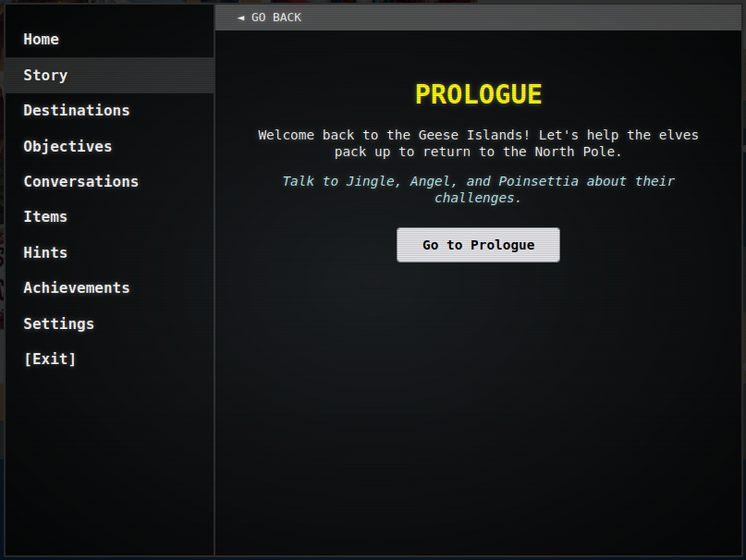This screenshot has width=746, height=560.
Task: Open the Home menu item
Action: pos(42,40)
